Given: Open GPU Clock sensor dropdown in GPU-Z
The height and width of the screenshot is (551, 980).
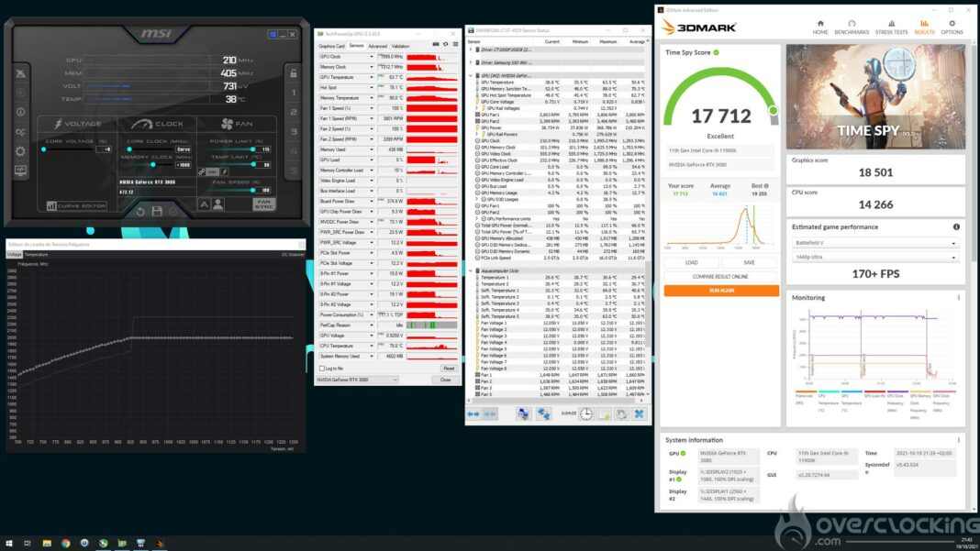Looking at the screenshot, I should click(372, 57).
